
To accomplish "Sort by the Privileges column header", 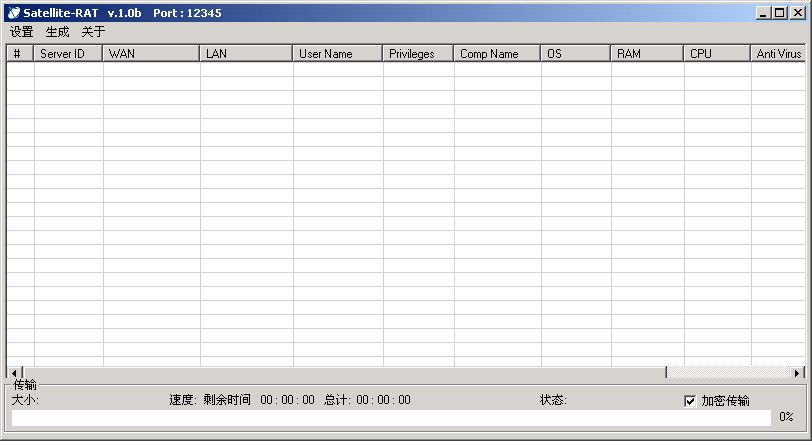I will point(418,54).
